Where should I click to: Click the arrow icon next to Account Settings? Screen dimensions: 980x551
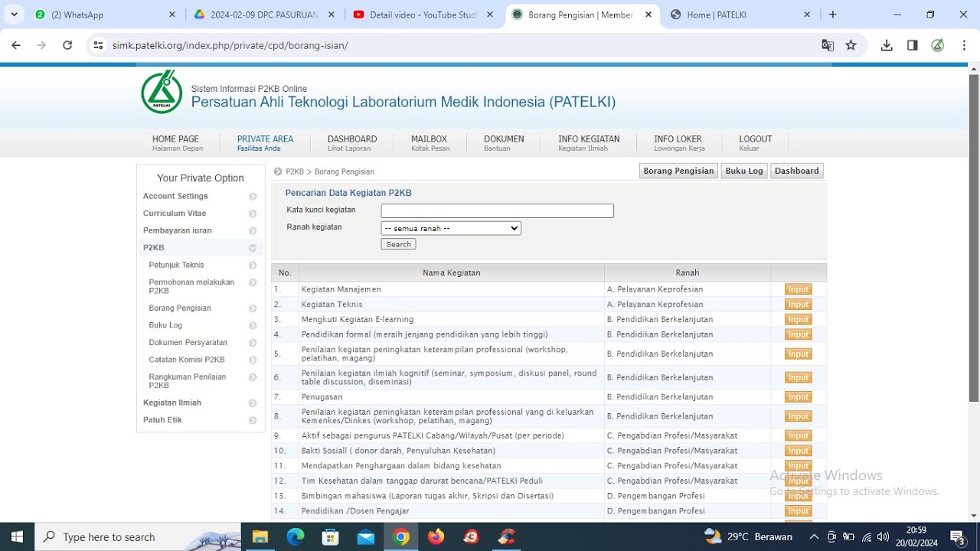click(x=253, y=197)
